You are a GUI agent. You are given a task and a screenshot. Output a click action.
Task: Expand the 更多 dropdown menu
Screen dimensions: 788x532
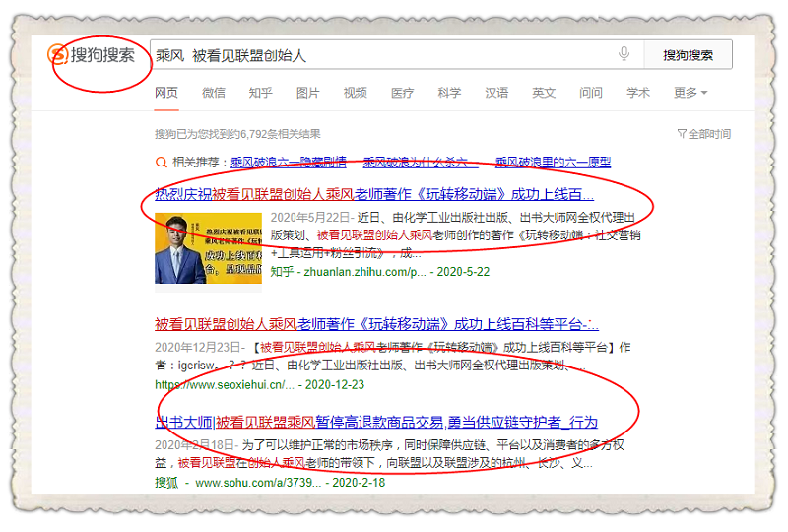pos(690,93)
